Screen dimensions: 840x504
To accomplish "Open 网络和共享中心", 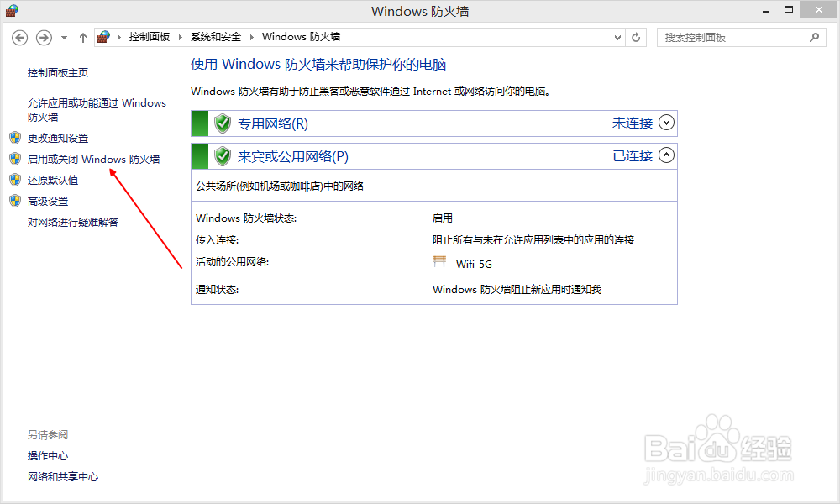I will 63,476.
